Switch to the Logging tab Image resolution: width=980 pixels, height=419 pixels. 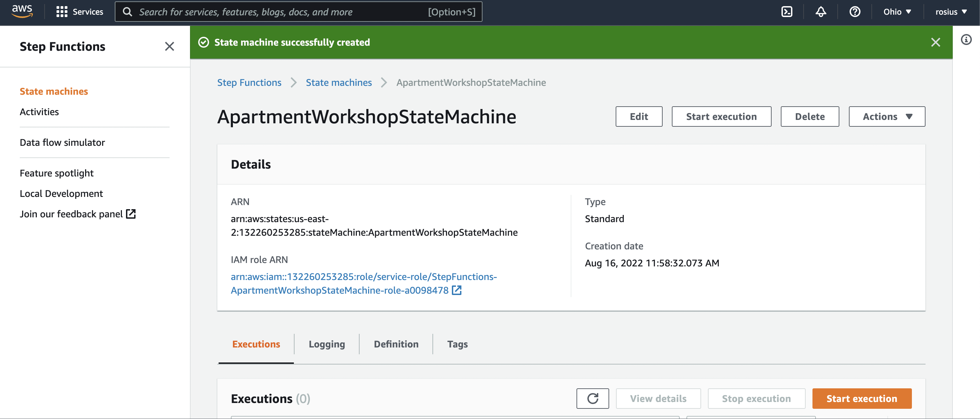coord(327,344)
